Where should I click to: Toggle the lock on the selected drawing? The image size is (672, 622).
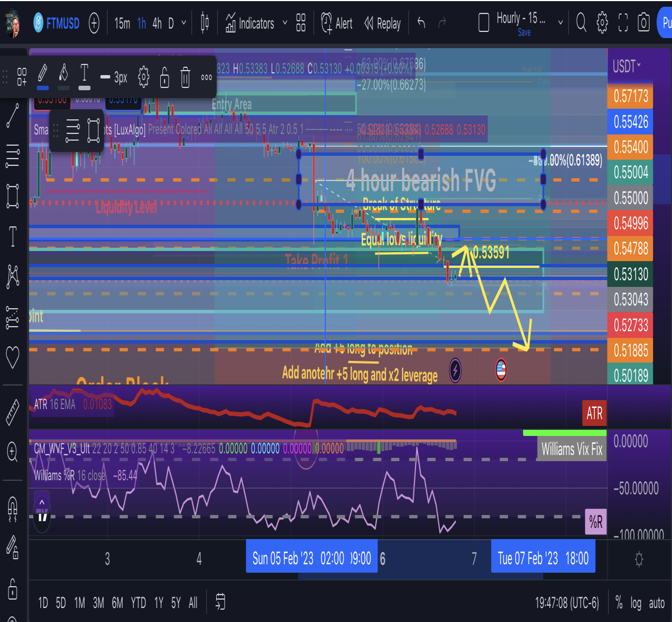click(164, 77)
